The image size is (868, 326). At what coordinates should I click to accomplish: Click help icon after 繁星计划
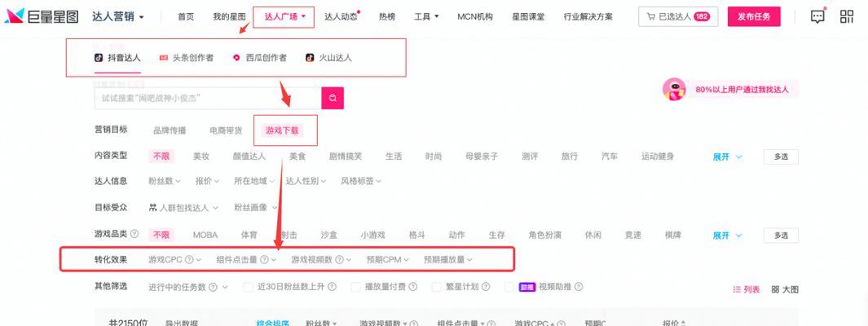coord(486,287)
